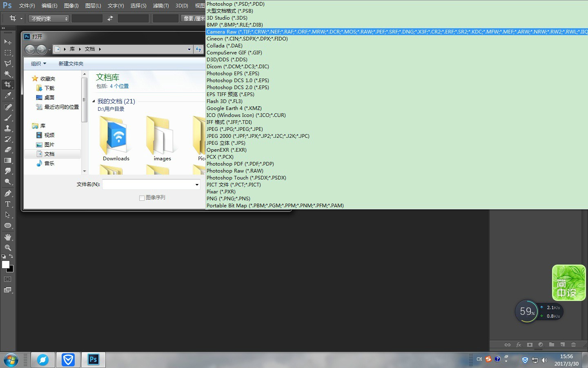Toggle Quick Mask mode
This screenshot has height=368, width=588.
8,279
